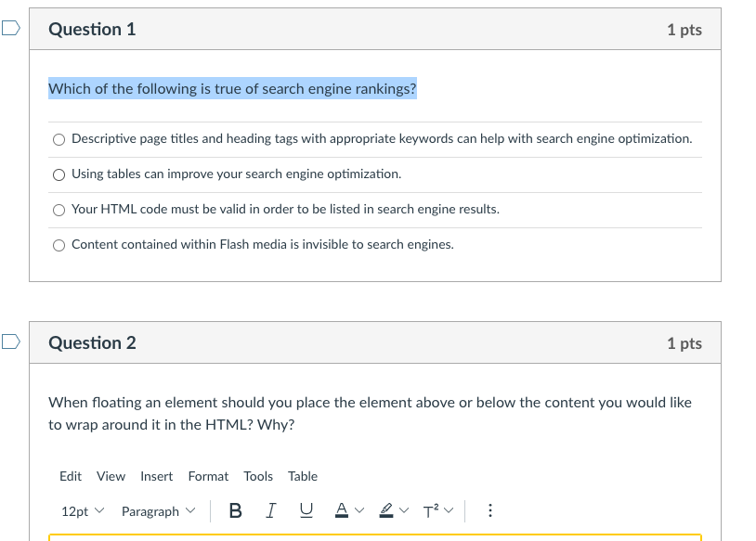Screen dimensions: 756x541
Task: Click the floating element question text
Action: coord(370,413)
